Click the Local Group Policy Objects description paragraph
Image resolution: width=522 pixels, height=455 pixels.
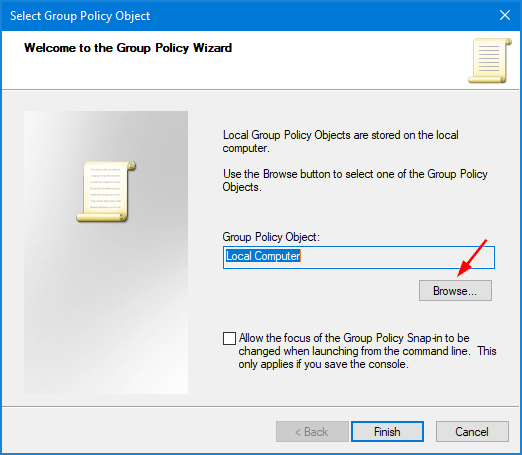point(340,141)
